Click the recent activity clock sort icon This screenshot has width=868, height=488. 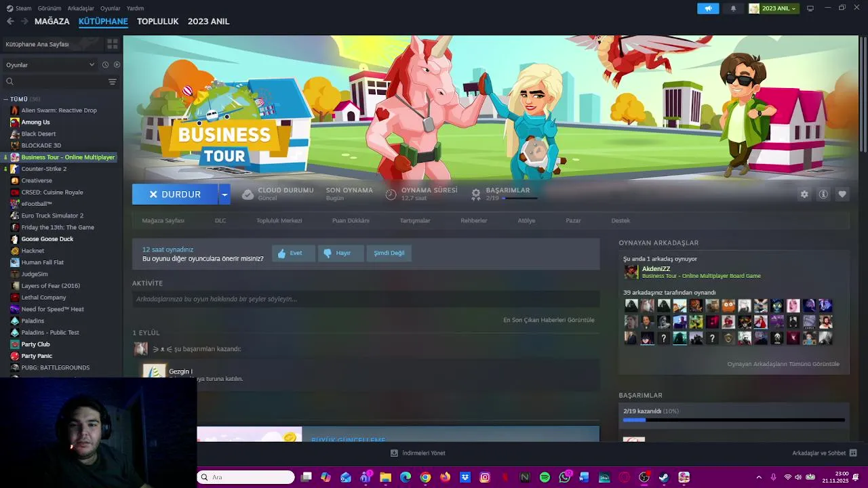point(105,65)
